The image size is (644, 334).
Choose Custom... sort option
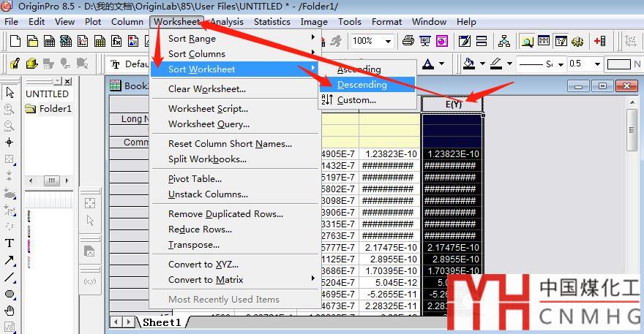click(x=367, y=99)
